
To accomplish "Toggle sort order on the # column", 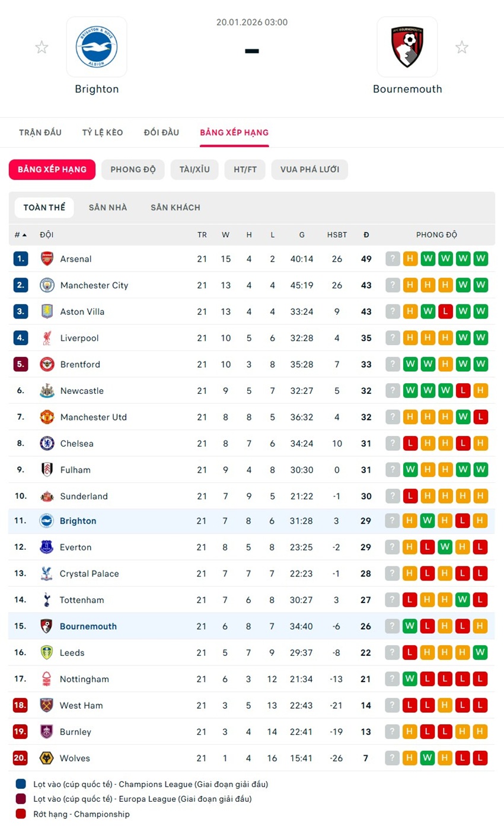I will pyautogui.click(x=20, y=234).
